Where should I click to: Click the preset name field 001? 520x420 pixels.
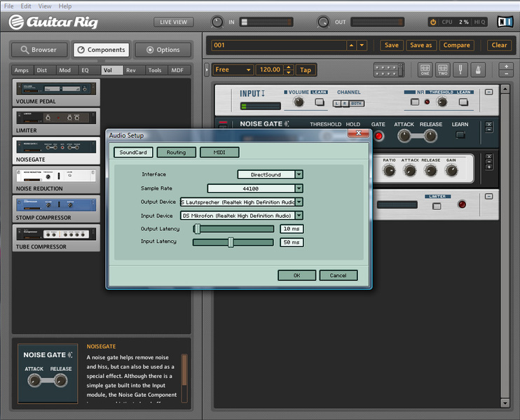point(279,45)
